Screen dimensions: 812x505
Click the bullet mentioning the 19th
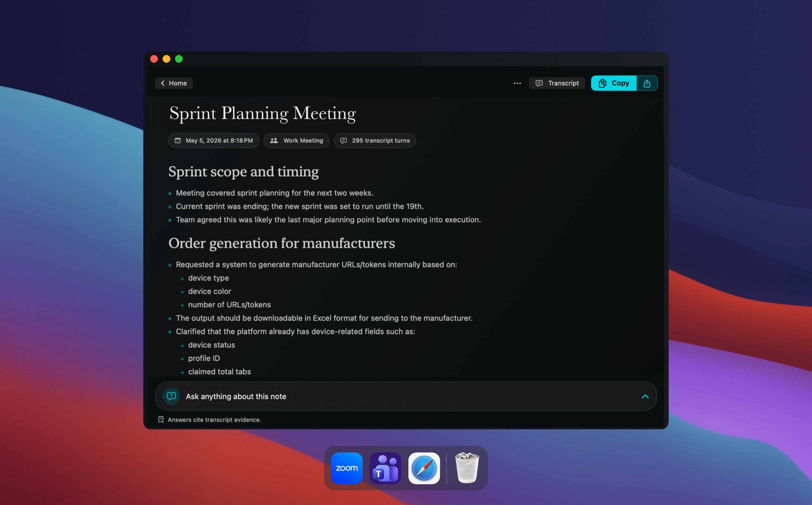pos(300,207)
